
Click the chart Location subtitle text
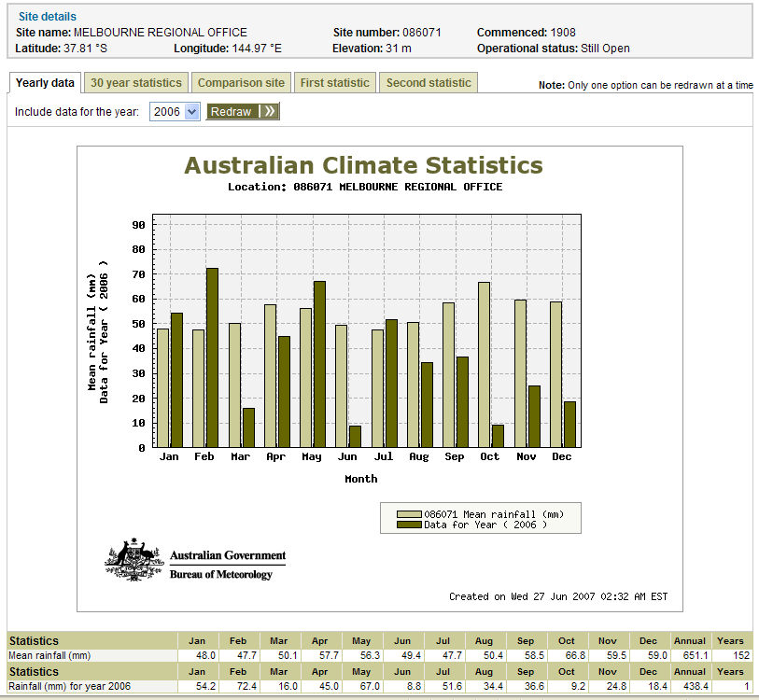tap(365, 187)
